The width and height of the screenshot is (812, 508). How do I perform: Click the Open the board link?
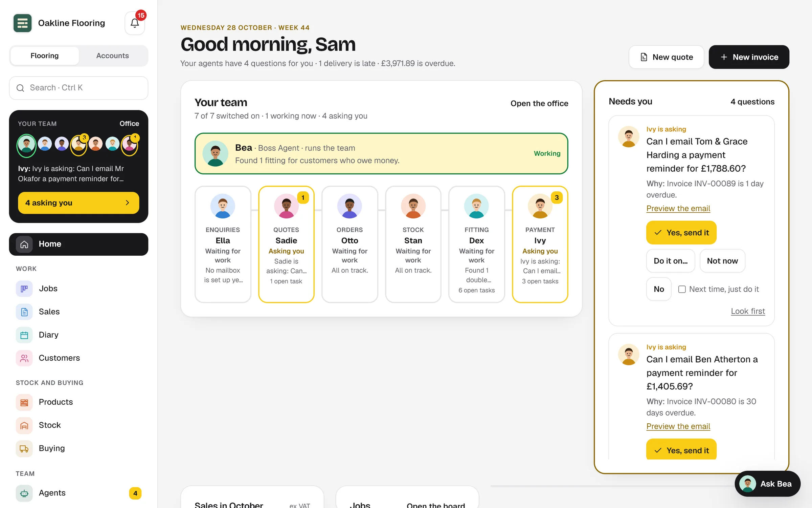[436, 505]
